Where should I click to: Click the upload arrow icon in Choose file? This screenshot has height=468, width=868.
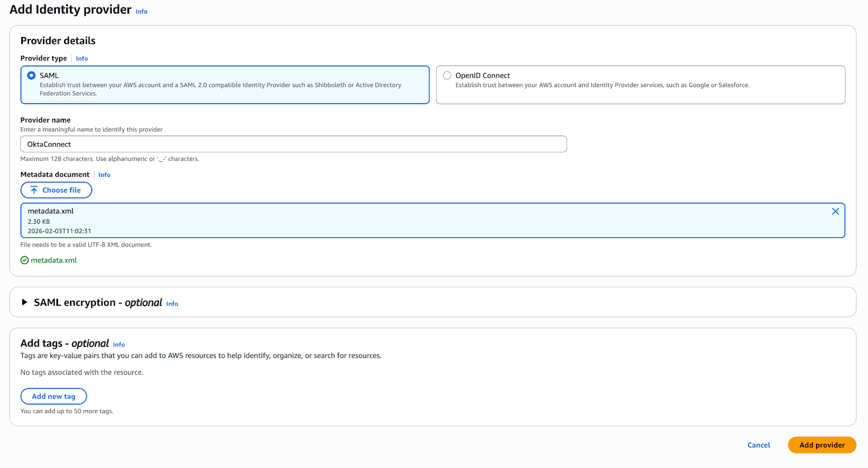coord(34,190)
